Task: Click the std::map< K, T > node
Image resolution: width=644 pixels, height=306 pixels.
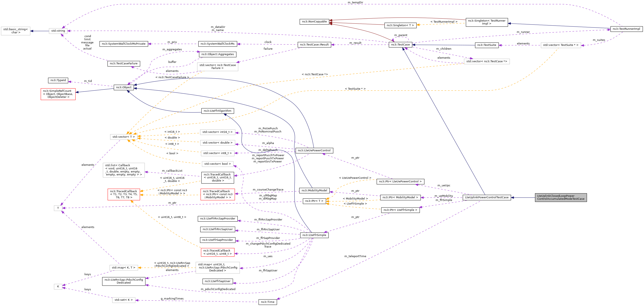Action: point(123,268)
